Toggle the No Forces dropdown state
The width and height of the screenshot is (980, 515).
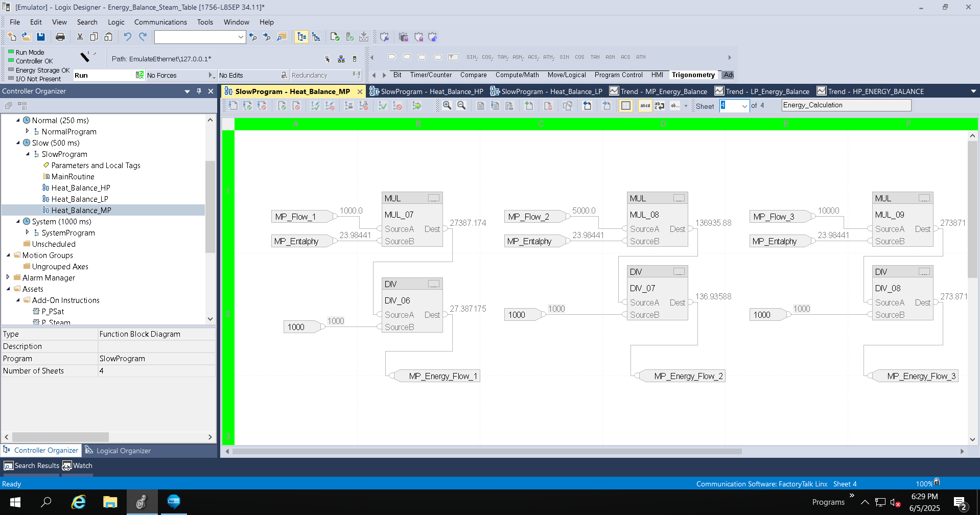point(211,75)
